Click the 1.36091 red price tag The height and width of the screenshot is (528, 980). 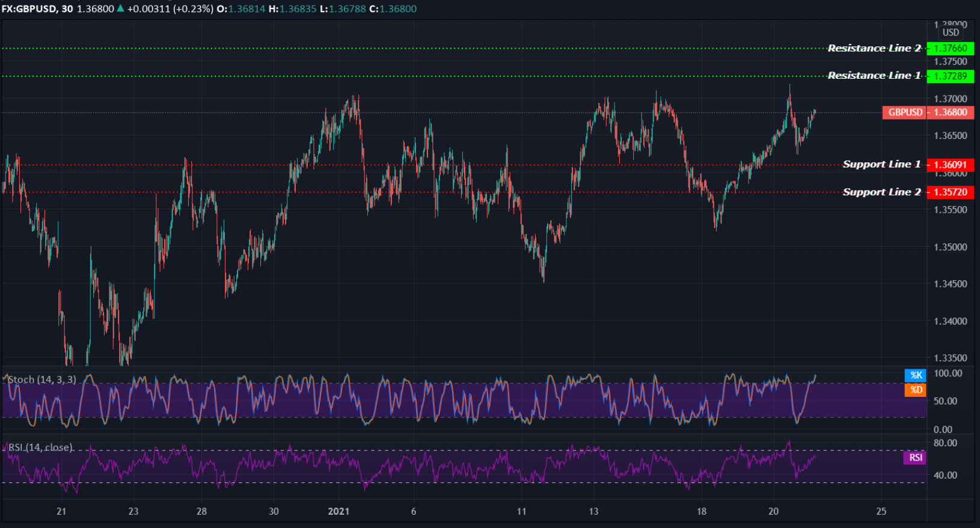(x=951, y=165)
